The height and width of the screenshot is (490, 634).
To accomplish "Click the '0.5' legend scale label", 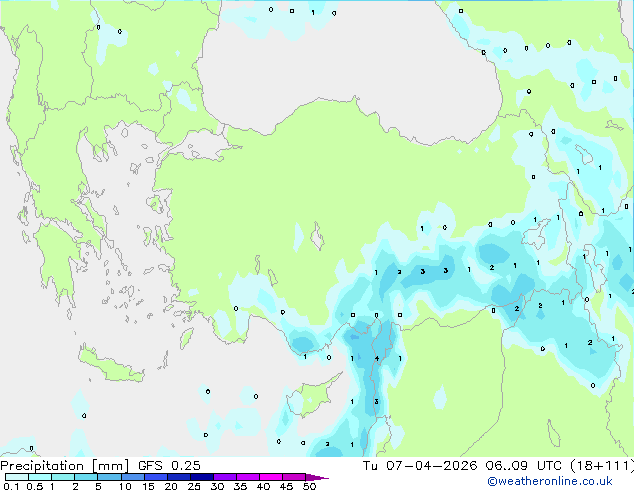I will [35, 486].
